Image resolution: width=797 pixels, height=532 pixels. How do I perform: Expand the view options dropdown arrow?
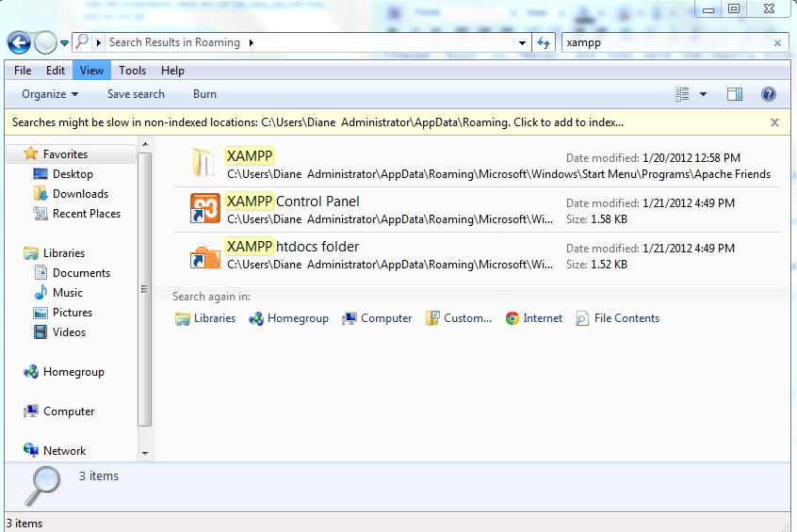703,94
